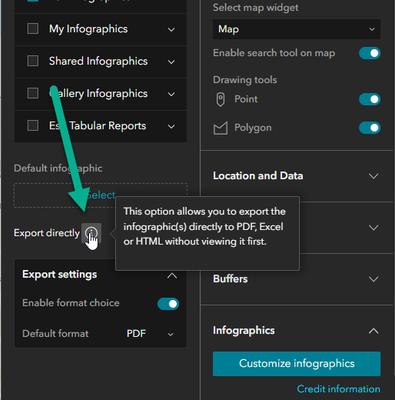
Task: Click the Enable format choice label
Action: pyautogui.click(x=71, y=303)
